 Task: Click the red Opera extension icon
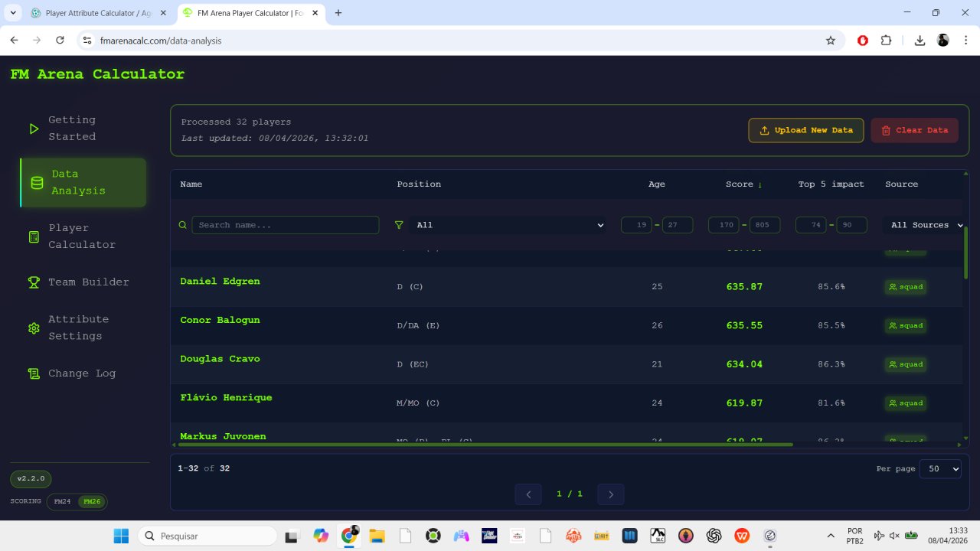(863, 41)
